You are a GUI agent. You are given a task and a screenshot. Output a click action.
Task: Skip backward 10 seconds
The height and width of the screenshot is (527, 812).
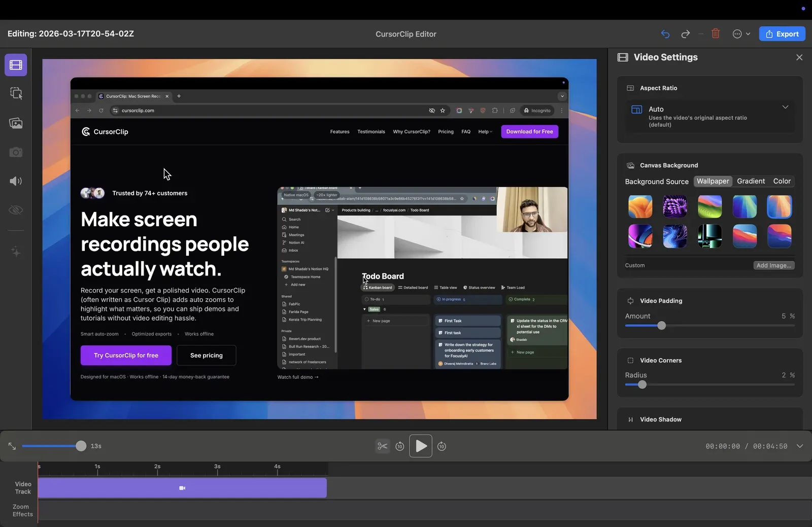tap(400, 446)
